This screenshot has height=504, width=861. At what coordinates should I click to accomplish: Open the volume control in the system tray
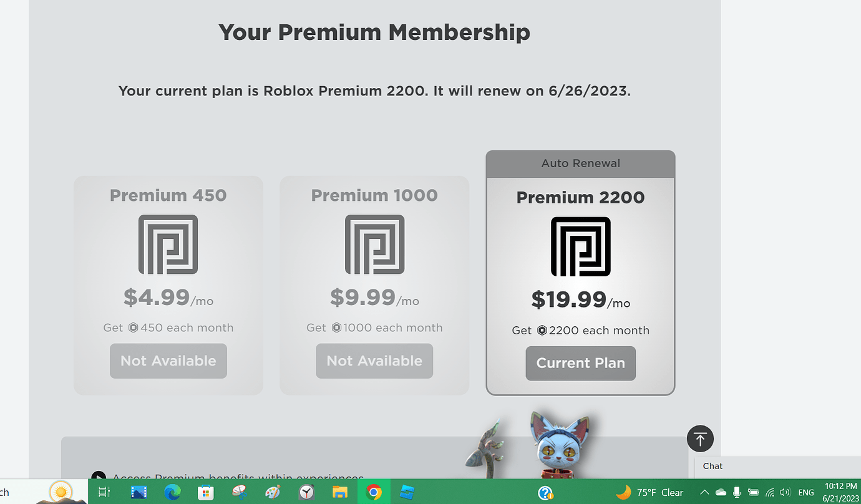point(785,492)
